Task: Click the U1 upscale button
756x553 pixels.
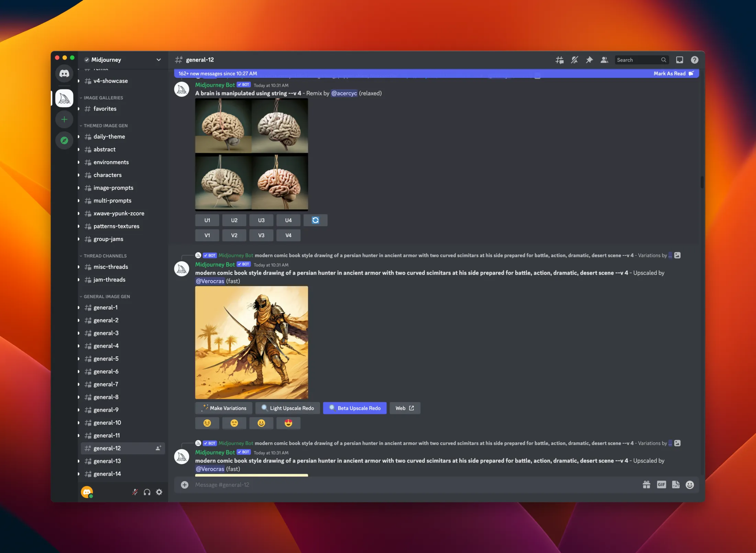Action: click(x=207, y=220)
